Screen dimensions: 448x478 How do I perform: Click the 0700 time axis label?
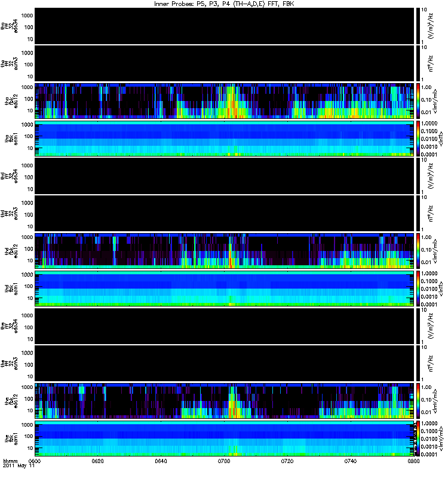click(224, 461)
